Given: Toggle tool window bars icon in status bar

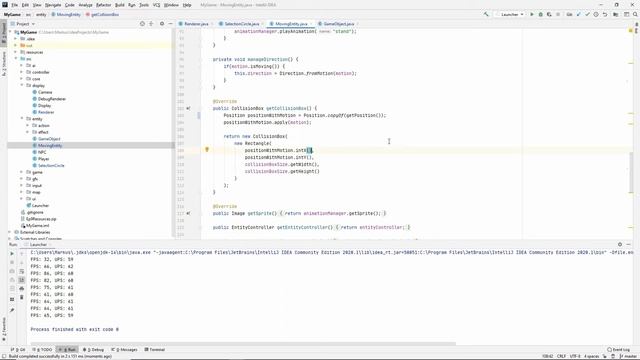Looking at the screenshot, I should coord(4,356).
